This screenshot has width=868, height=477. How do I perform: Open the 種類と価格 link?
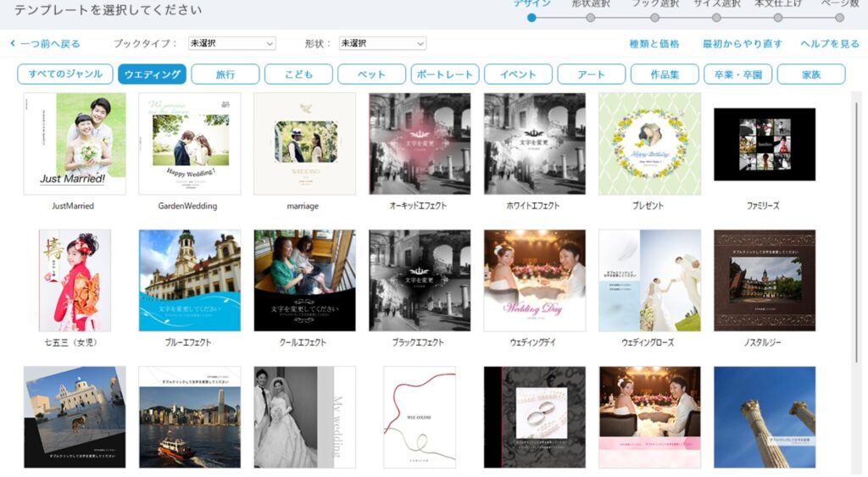click(654, 43)
